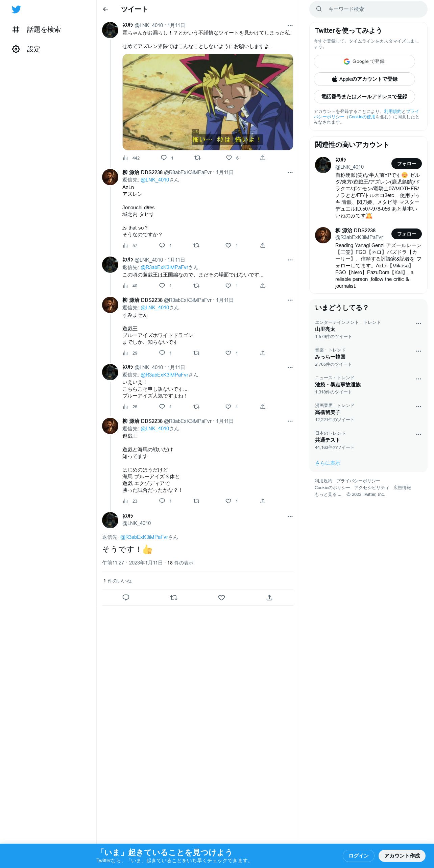
Task: Open more options for 高橋留美子 trend
Action: point(418,407)
